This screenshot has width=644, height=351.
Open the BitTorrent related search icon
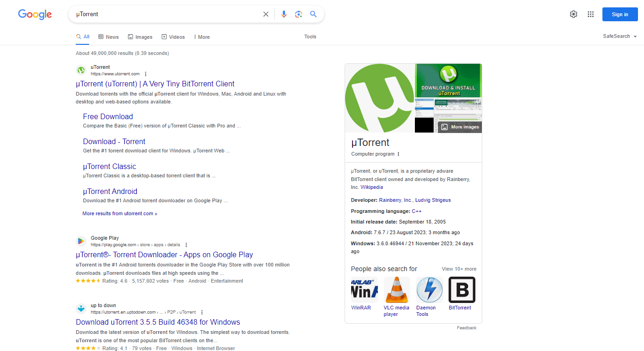[x=462, y=290]
